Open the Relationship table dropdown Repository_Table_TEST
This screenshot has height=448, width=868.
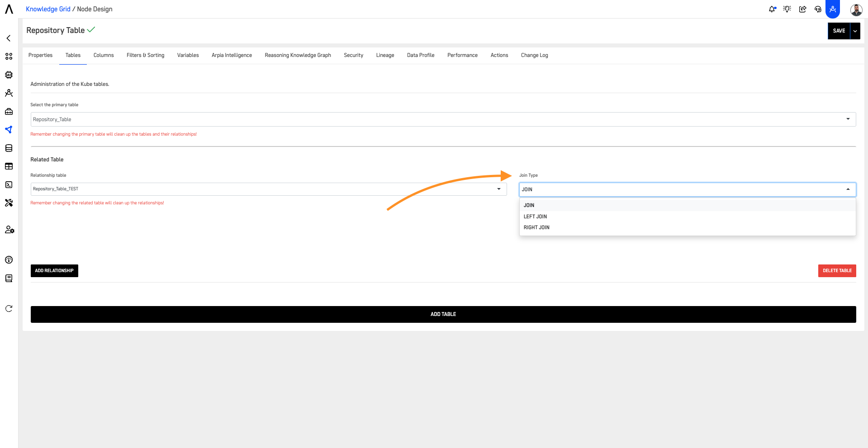[x=269, y=189]
